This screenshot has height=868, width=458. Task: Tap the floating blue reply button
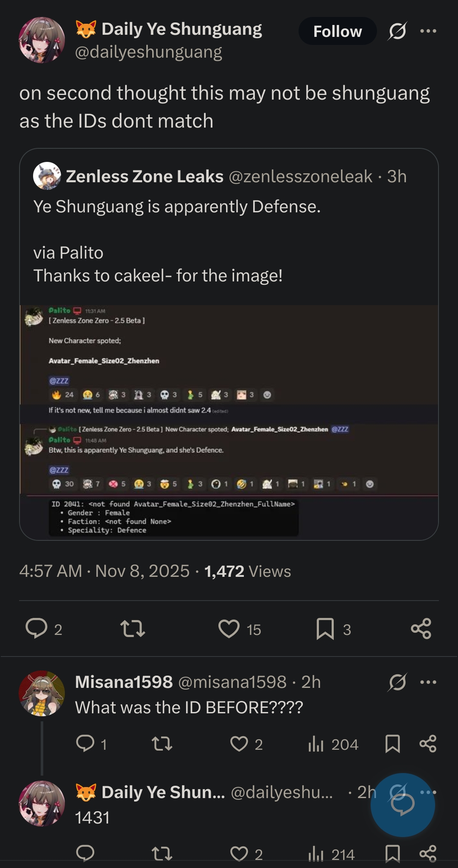(402, 805)
